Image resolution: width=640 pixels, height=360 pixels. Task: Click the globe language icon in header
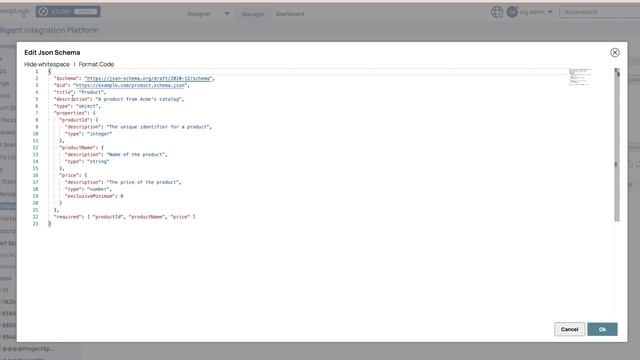point(497,12)
